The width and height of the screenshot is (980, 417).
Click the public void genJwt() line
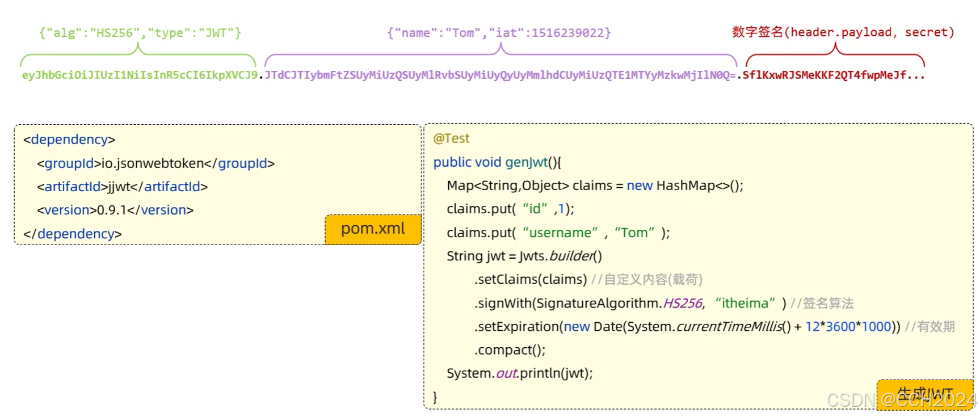497,162
